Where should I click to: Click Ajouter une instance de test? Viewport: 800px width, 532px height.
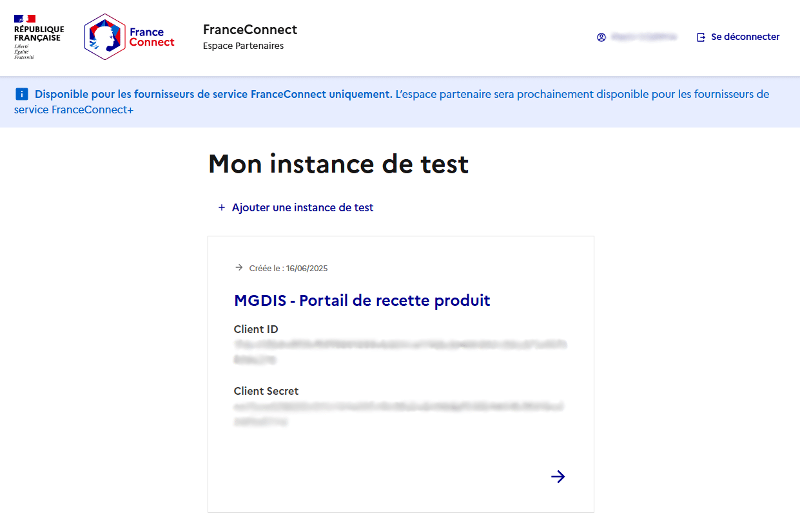coord(302,207)
